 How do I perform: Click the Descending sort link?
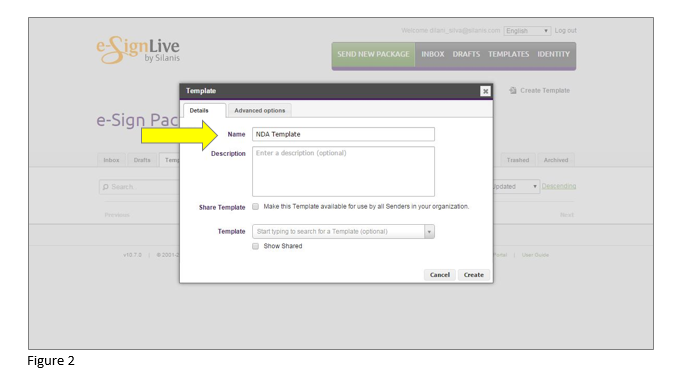click(559, 186)
